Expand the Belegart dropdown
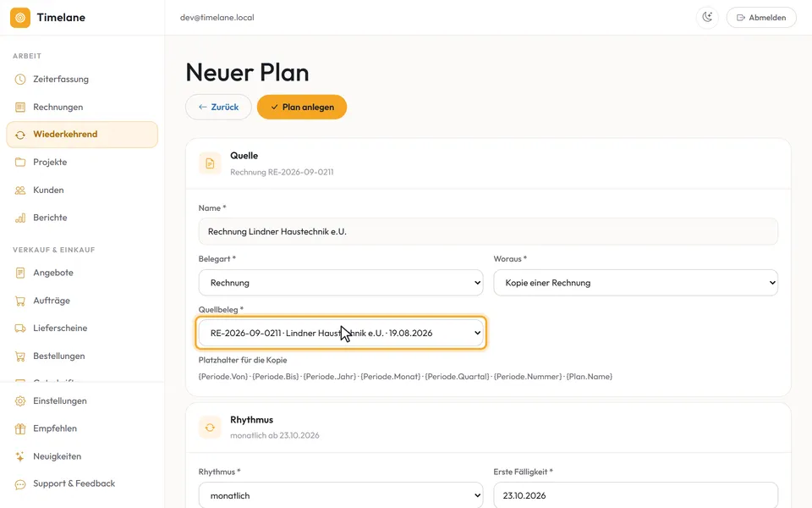This screenshot has height=508, width=812. click(341, 283)
